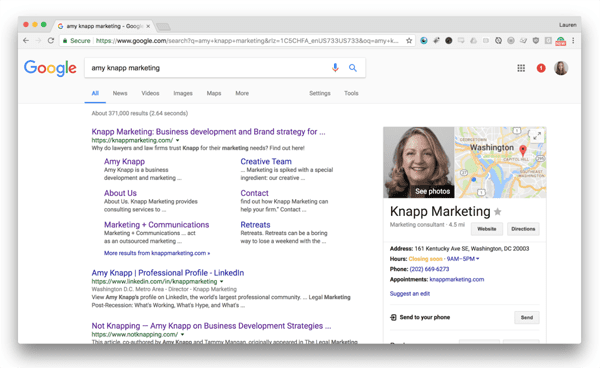The image size is (600, 368).
Task: Open See photos thumbnail of Amy Knapp
Action: pyautogui.click(x=419, y=162)
